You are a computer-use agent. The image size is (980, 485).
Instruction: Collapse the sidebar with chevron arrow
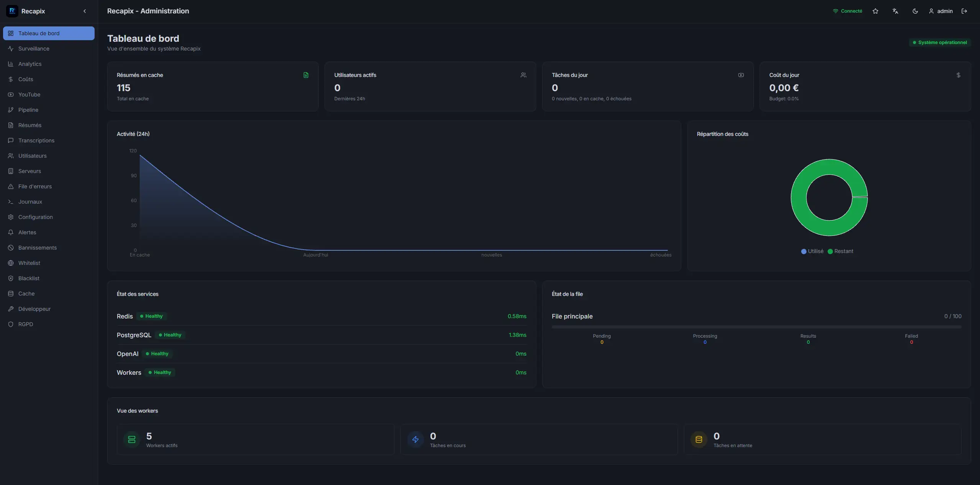85,11
